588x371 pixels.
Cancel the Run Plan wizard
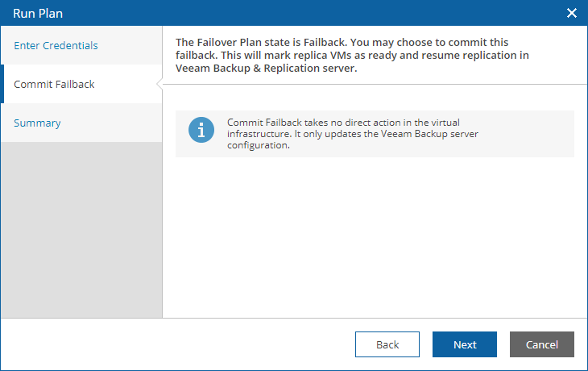point(542,344)
